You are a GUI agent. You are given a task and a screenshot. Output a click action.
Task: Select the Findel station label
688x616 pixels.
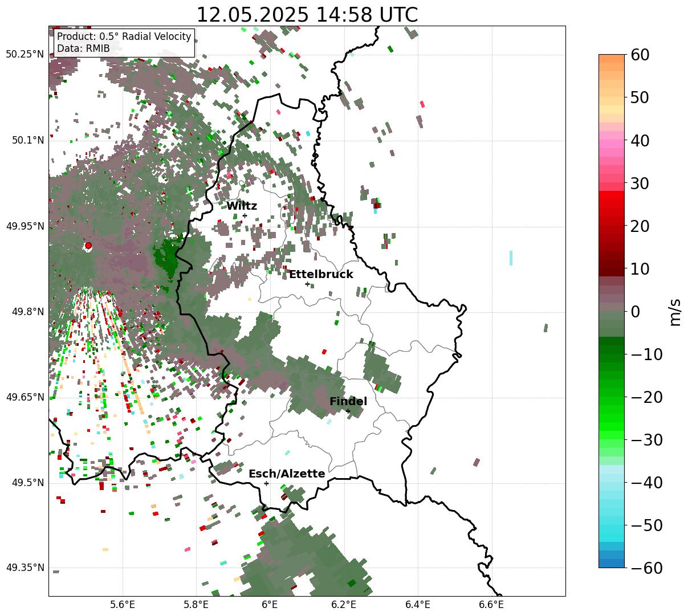348,402
